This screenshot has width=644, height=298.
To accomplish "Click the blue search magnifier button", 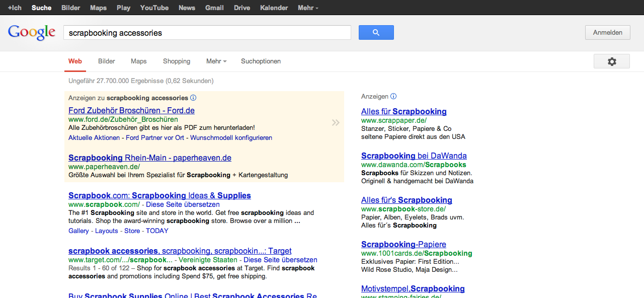I will (x=376, y=33).
